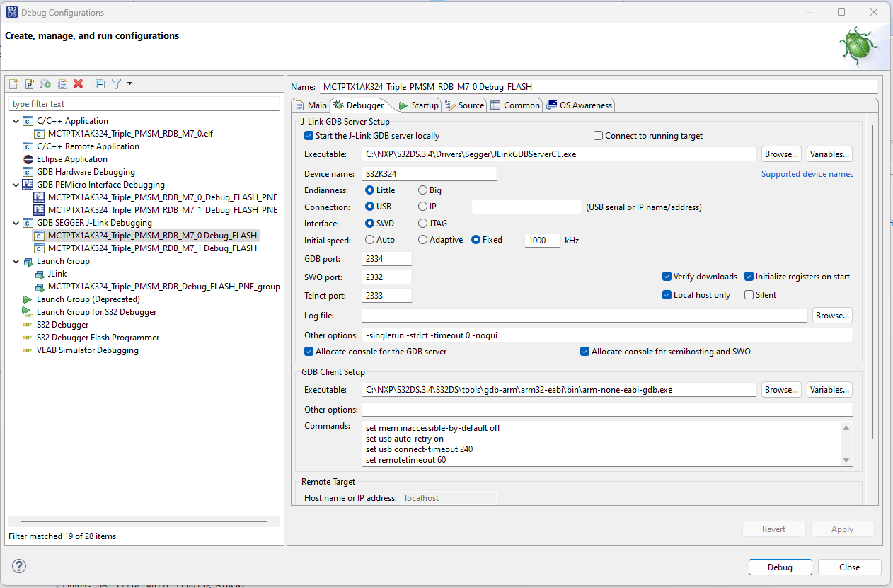893x588 pixels.
Task: Open the help icon at bottom left
Action: point(18,566)
